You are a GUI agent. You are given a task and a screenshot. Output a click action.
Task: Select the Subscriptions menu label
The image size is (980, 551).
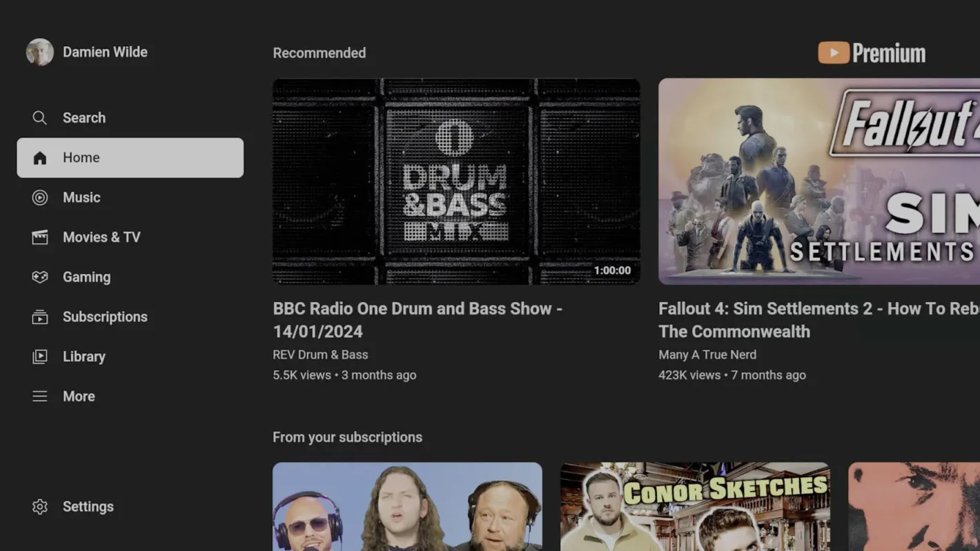point(105,317)
